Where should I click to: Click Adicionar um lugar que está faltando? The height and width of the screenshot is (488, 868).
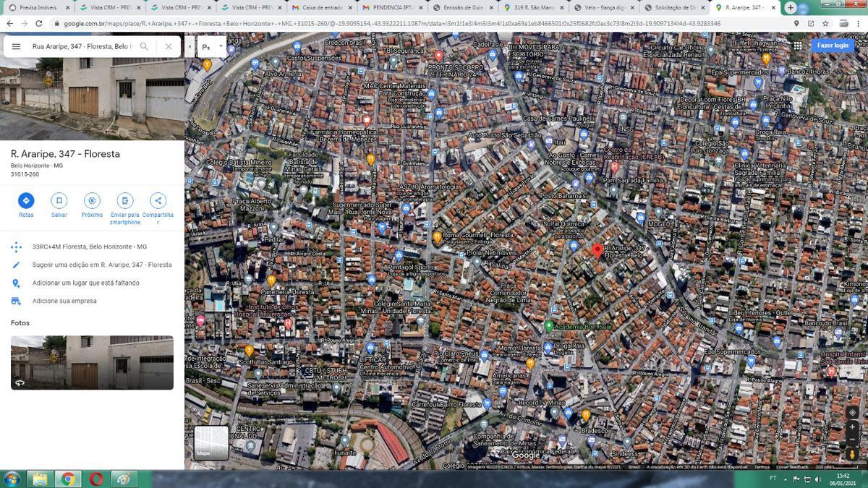click(x=85, y=283)
